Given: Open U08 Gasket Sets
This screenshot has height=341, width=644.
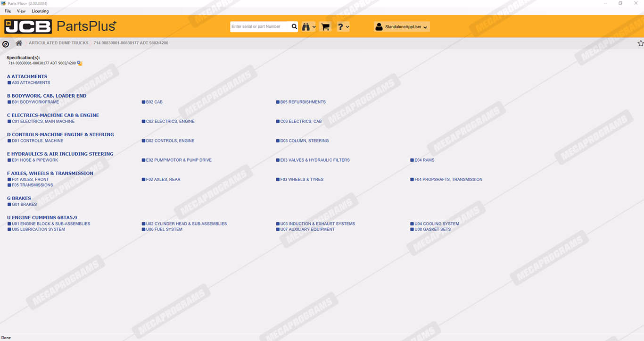Looking at the screenshot, I should click(x=430, y=229).
